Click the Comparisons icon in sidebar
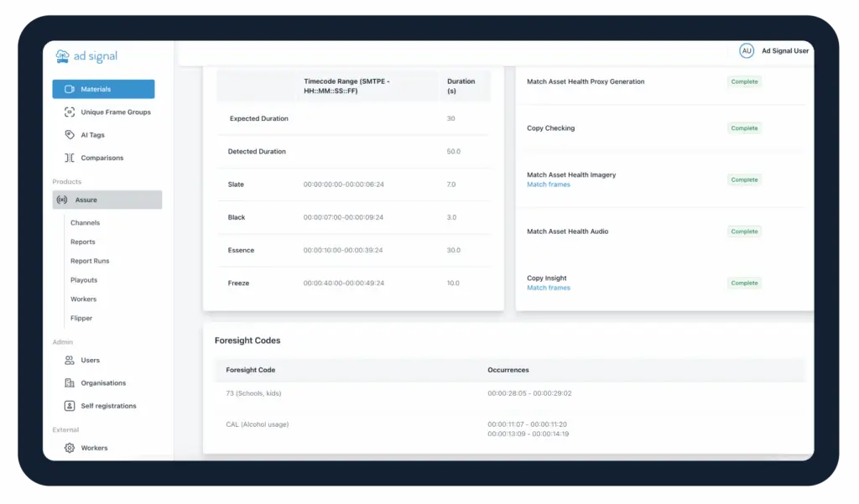Screen dimensions: 859x504 click(x=70, y=158)
